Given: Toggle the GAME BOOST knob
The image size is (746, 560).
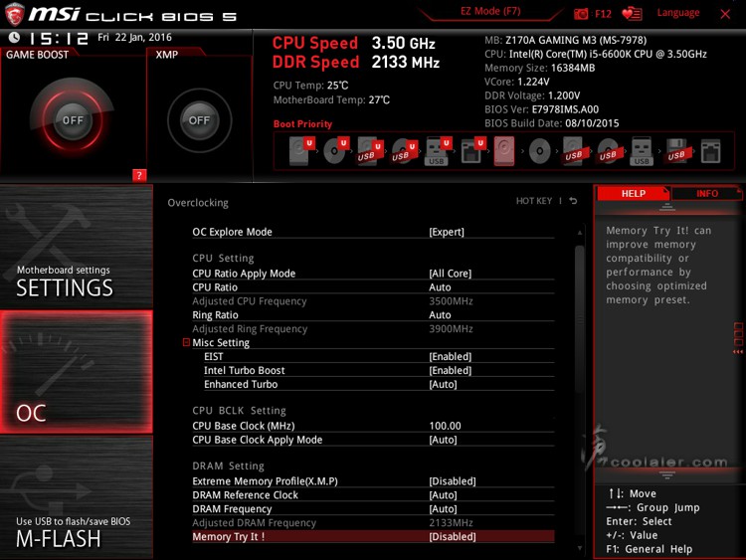Looking at the screenshot, I should click(73, 120).
